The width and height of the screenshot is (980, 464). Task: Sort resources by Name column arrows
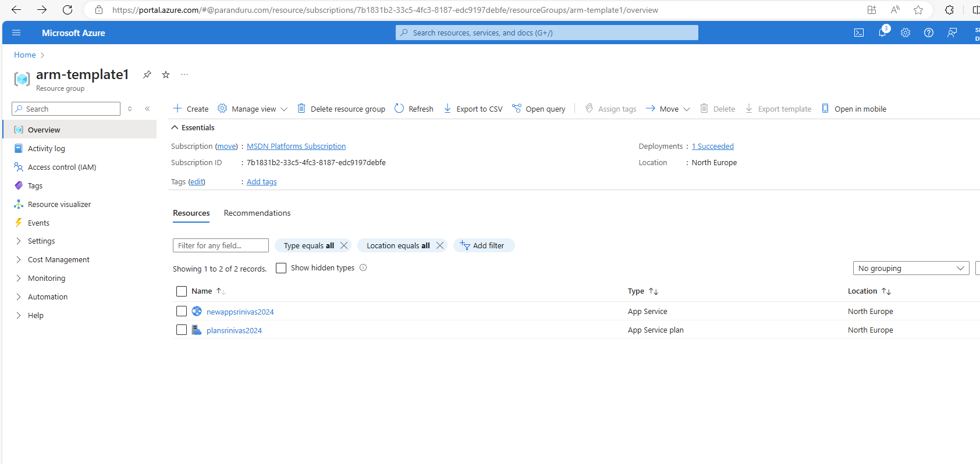pos(221,291)
